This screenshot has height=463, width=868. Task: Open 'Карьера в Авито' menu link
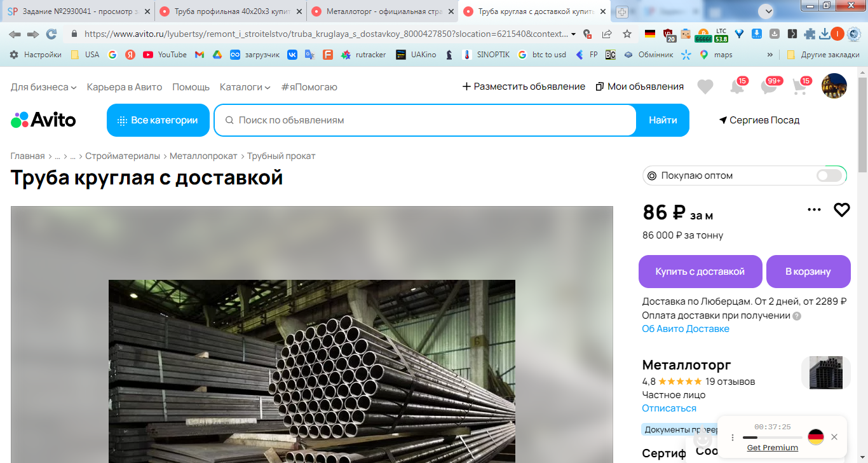[125, 86]
